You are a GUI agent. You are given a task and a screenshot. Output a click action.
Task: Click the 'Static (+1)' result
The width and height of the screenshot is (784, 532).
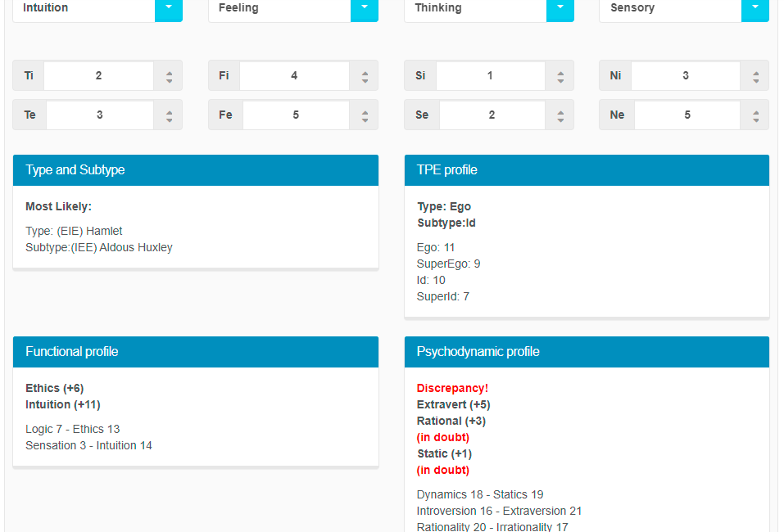coord(445,453)
